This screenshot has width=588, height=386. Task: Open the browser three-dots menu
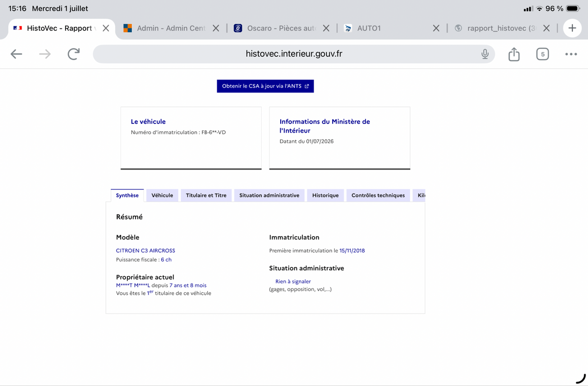(x=571, y=54)
